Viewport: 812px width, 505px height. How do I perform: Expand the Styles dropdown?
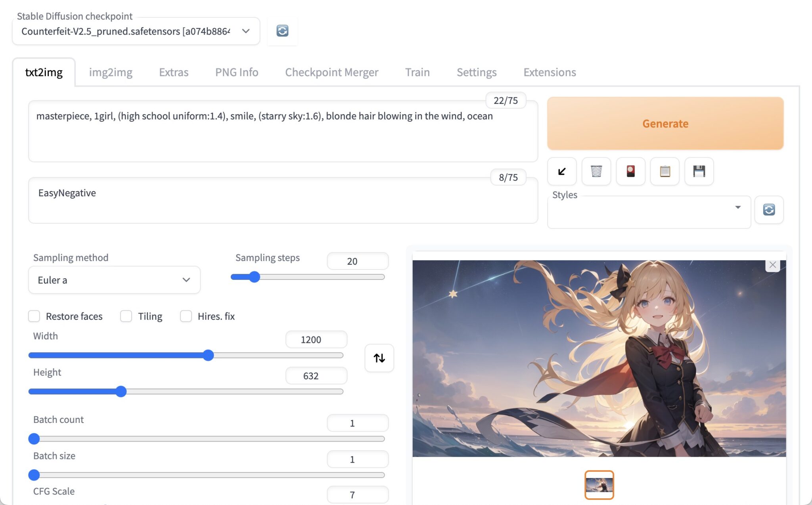737,207
